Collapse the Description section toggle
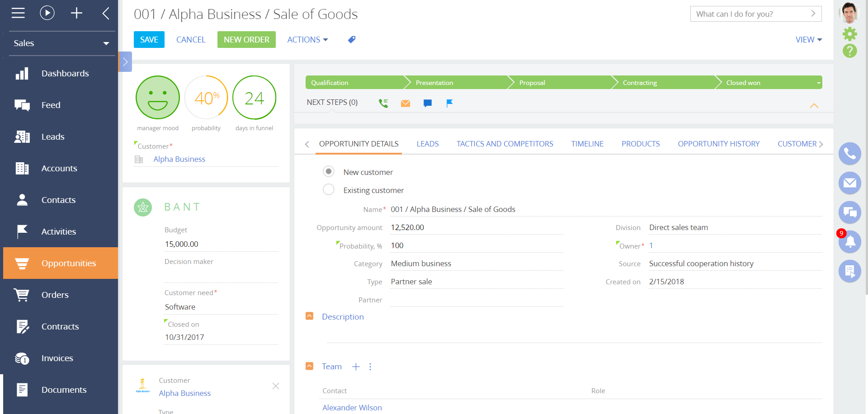Image resolution: width=868 pixels, height=414 pixels. tap(309, 316)
